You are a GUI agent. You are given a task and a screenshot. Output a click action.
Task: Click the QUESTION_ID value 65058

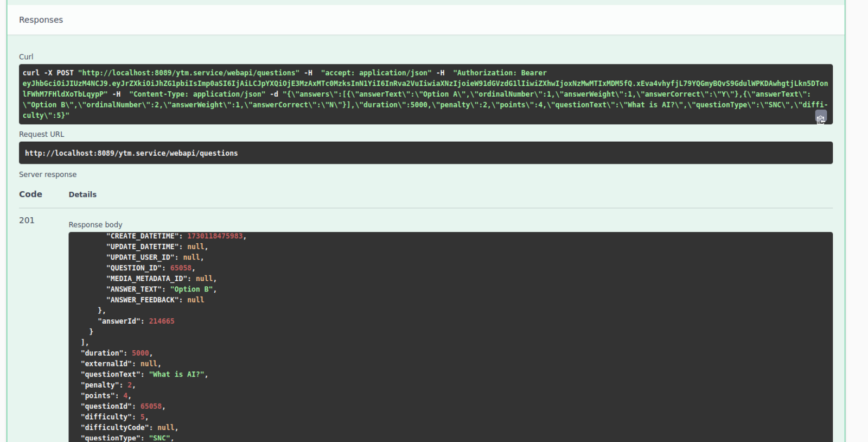click(x=181, y=268)
